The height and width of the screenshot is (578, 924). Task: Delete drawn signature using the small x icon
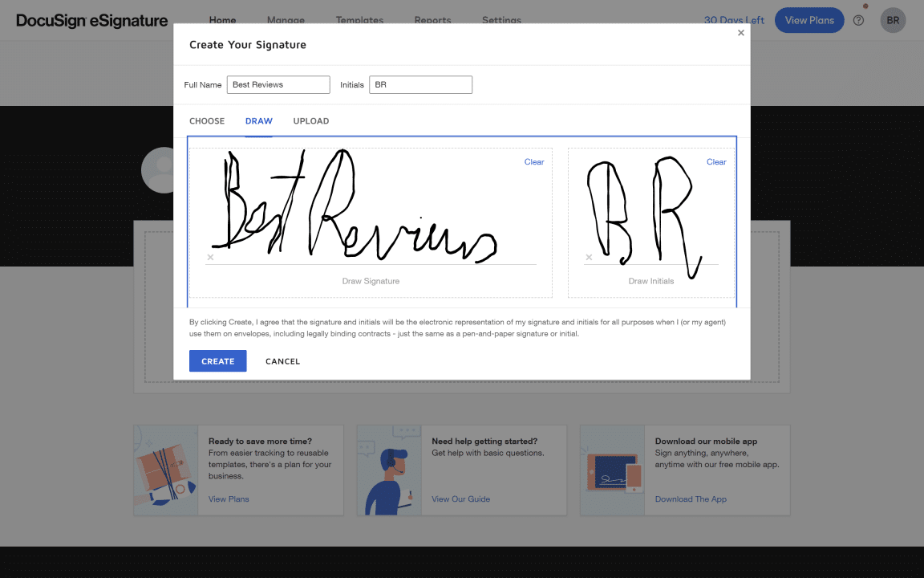pyautogui.click(x=210, y=257)
